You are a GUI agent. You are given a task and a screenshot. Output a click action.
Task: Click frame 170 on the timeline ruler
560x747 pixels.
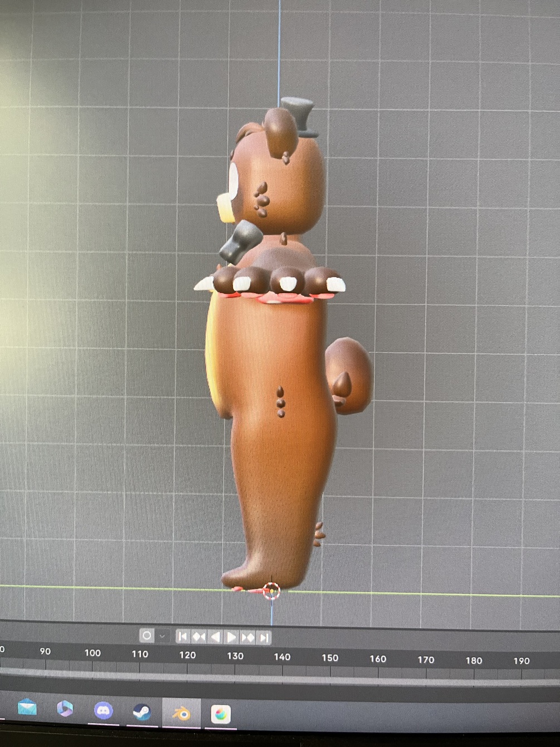point(426,660)
